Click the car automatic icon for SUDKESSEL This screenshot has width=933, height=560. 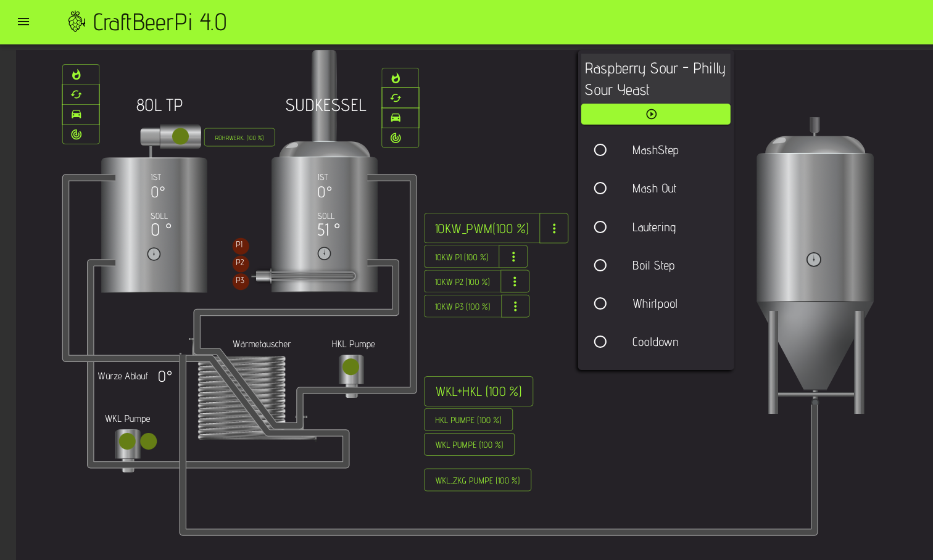coord(396,118)
